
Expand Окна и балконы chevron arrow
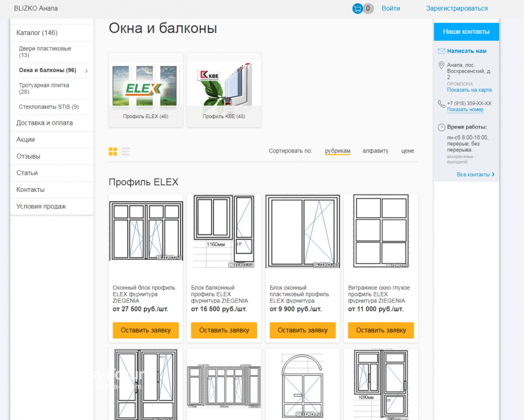coord(86,71)
